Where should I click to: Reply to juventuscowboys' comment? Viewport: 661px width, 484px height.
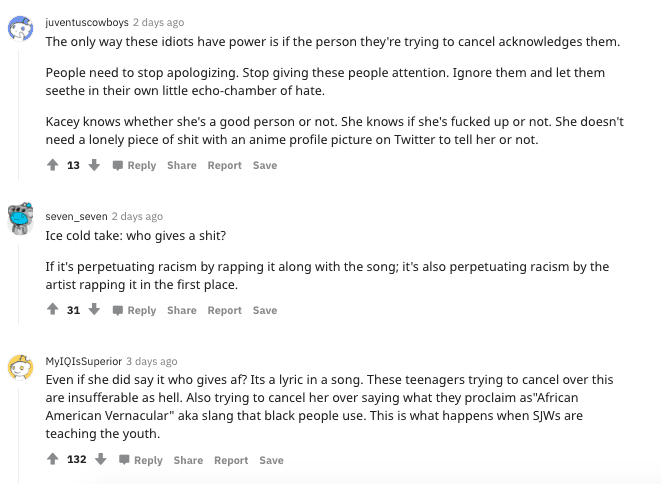click(x=134, y=165)
